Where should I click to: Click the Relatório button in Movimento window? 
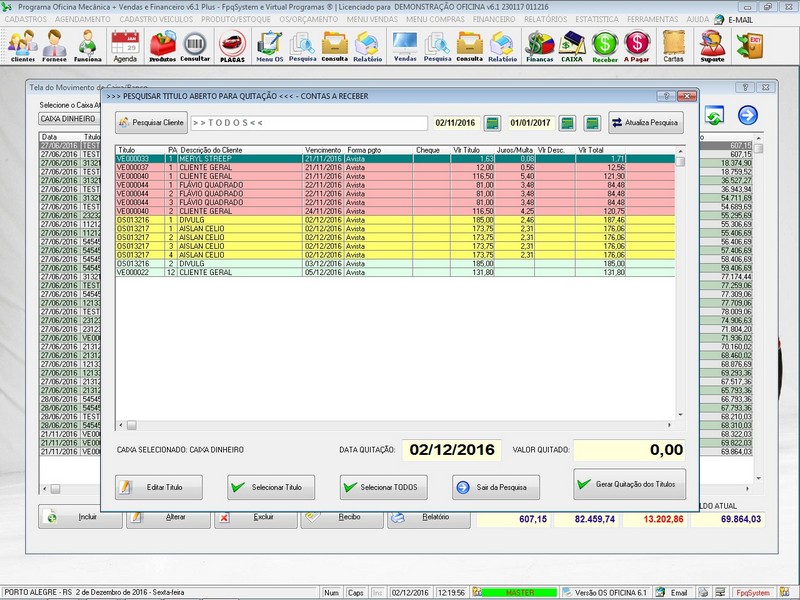[429, 517]
